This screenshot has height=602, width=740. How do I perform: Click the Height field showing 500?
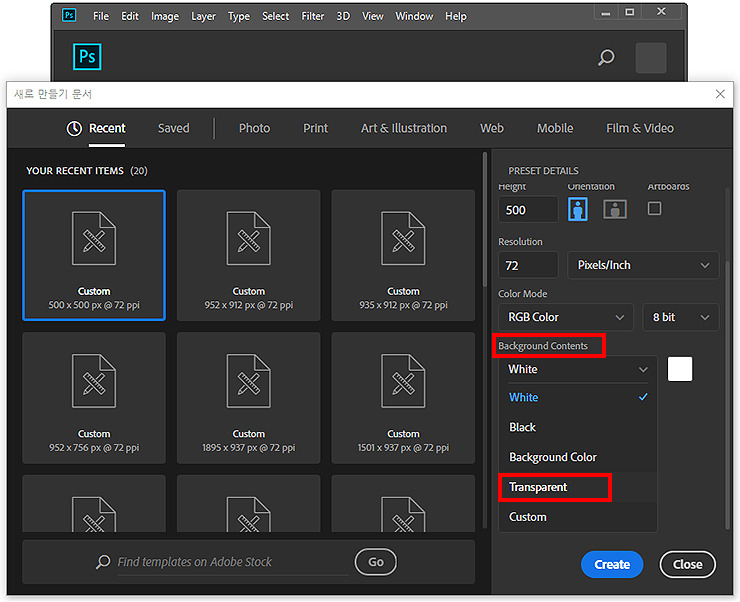tap(528, 210)
